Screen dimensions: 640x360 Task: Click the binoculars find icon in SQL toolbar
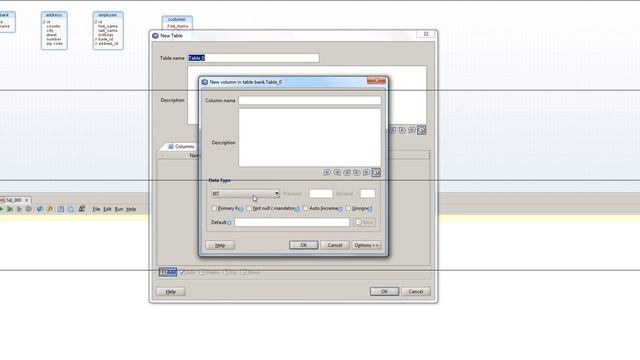point(82,209)
